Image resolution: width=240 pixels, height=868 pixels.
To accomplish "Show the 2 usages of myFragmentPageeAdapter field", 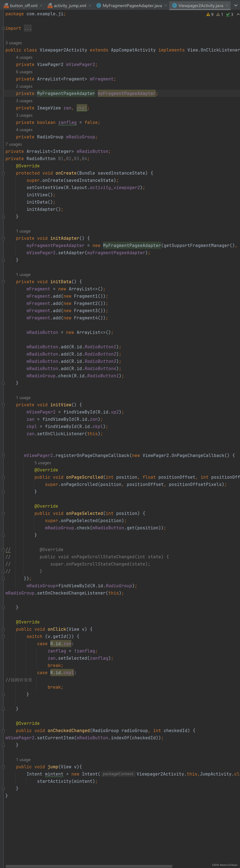I will point(24,86).
